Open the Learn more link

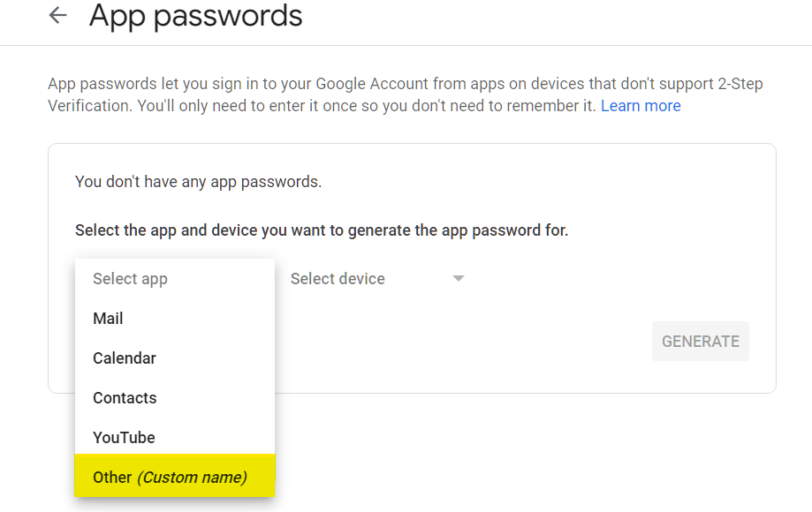[x=641, y=106]
